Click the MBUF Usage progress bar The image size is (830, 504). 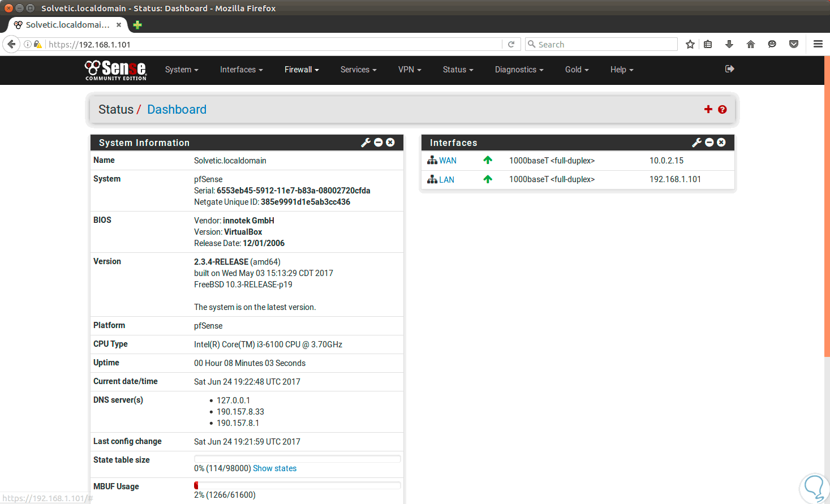pyautogui.click(x=298, y=485)
